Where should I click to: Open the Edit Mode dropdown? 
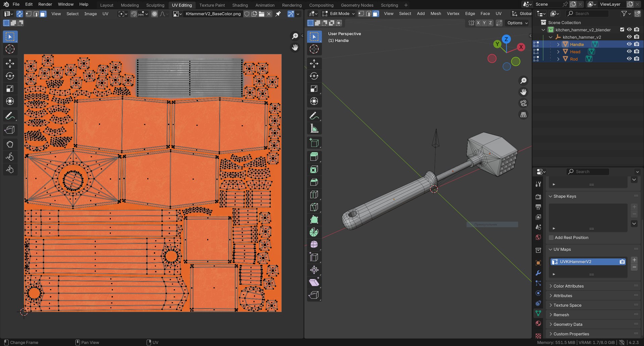point(338,14)
